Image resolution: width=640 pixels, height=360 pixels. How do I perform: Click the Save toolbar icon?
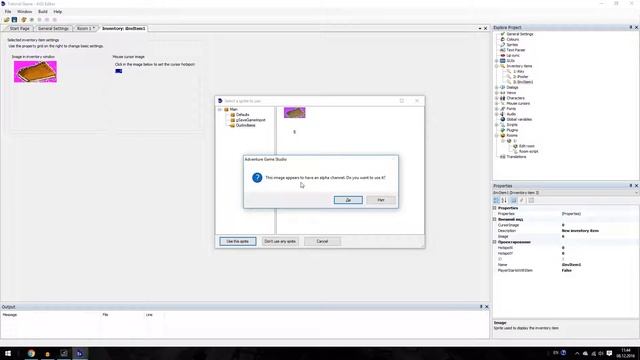click(14, 20)
